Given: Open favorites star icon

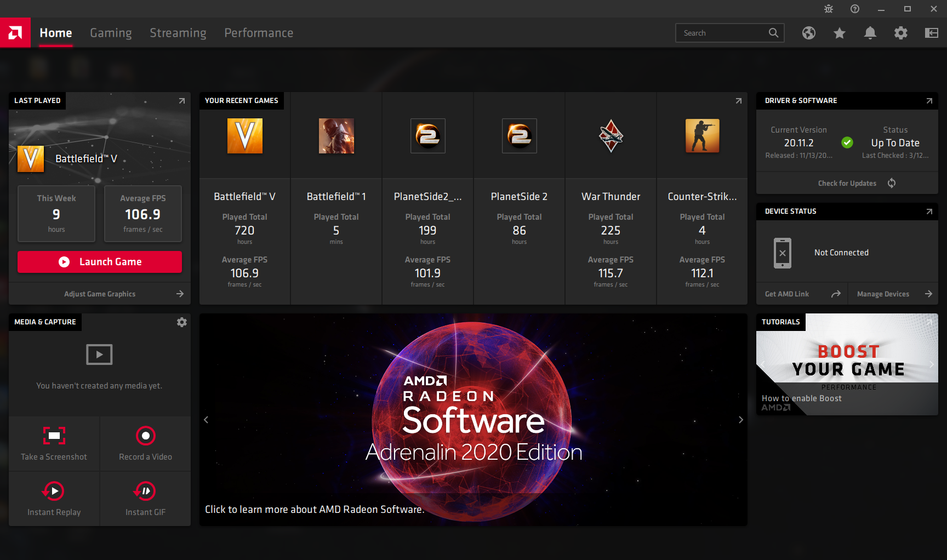Looking at the screenshot, I should coord(839,33).
